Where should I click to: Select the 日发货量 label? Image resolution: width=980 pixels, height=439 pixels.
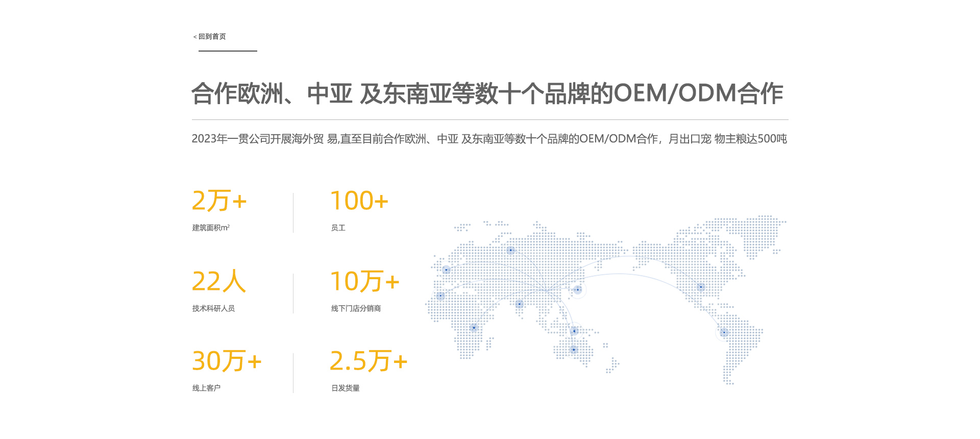tap(346, 388)
